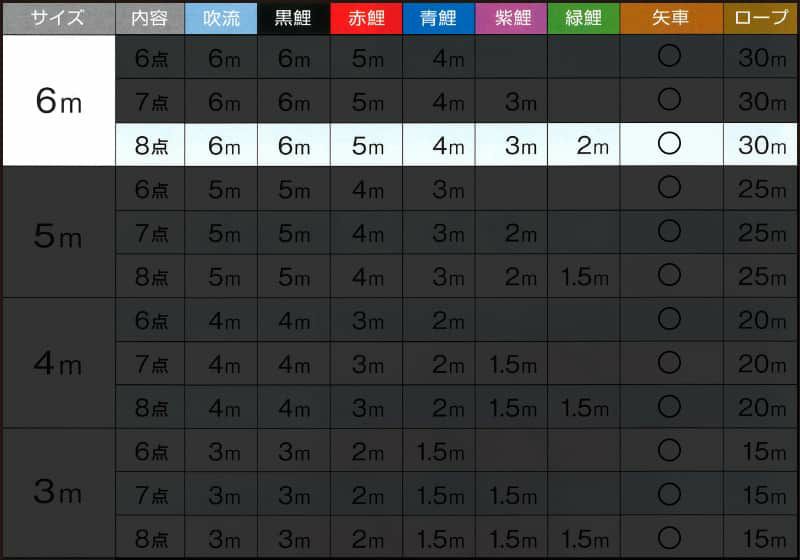Click the light blue 吹流 header

tap(221, 18)
